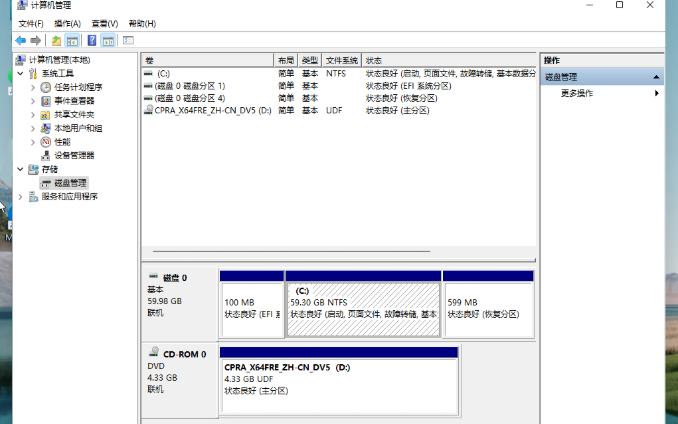The height and width of the screenshot is (424, 678).
Task: Toggle the Show/Hide Action Pane toolbar button
Action: pyautogui.click(x=108, y=40)
